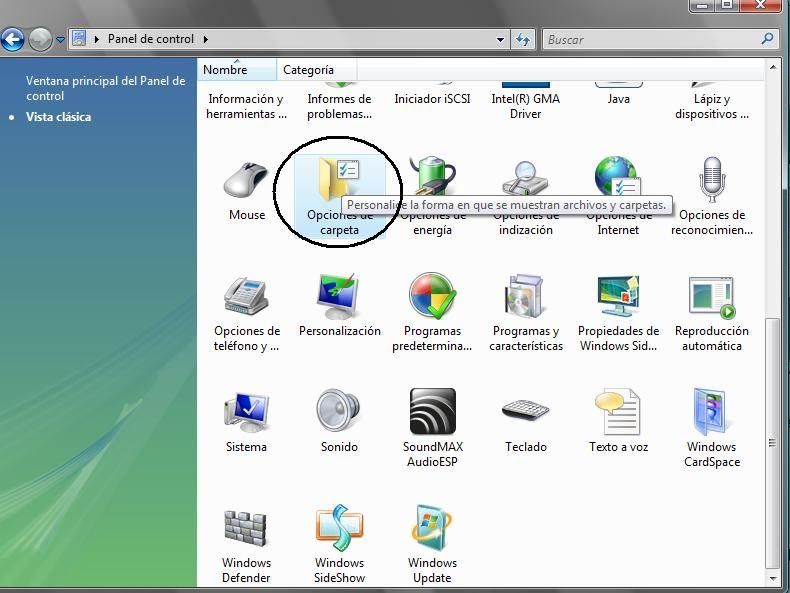790x593 pixels.
Task: Click Ventana principal del Panel de control link
Action: [105, 88]
